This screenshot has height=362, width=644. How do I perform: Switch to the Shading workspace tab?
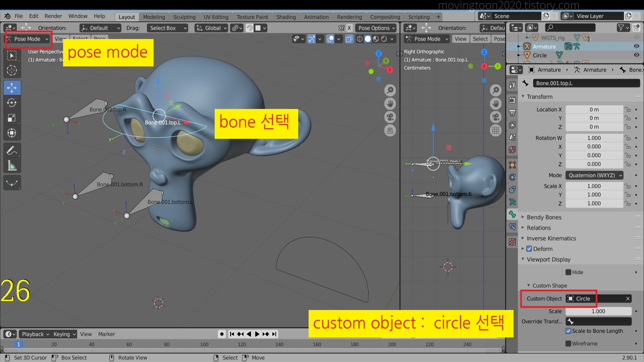pos(286,17)
